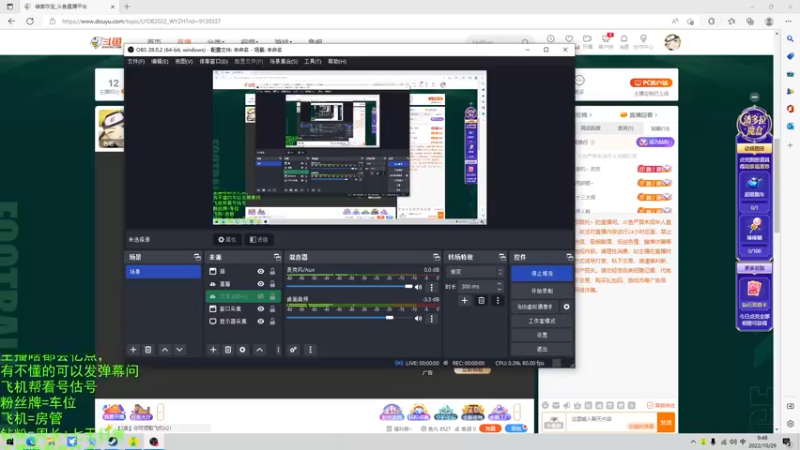Click the 属性 properties button under preview
Image resolution: width=800 pixels, height=450 pixels.
click(x=227, y=239)
